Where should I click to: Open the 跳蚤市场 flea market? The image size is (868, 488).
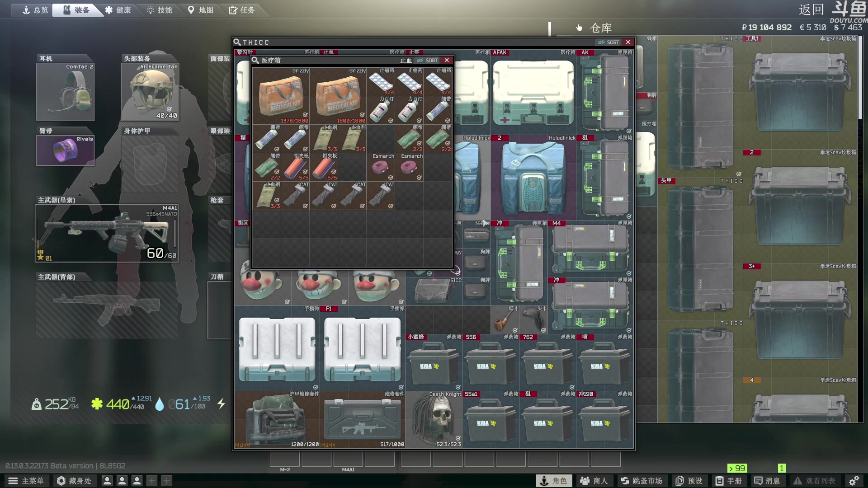642,481
